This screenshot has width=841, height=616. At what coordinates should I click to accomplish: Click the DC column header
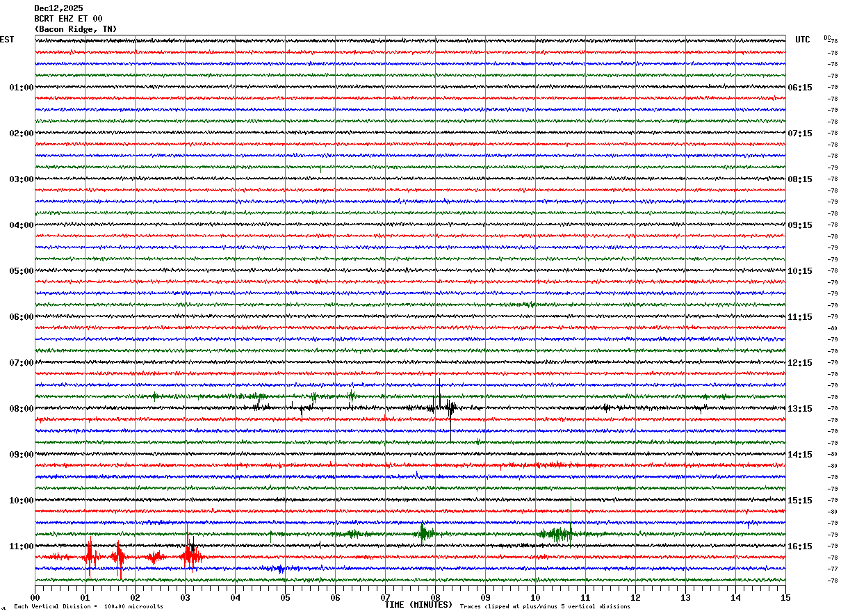click(x=827, y=38)
